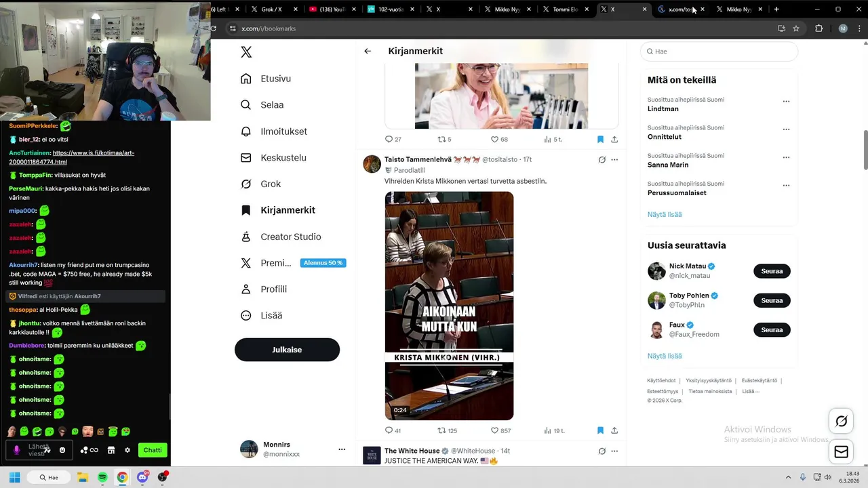868x488 pixels.
Task: Open emoji picker in chat input
Action: (x=62, y=450)
